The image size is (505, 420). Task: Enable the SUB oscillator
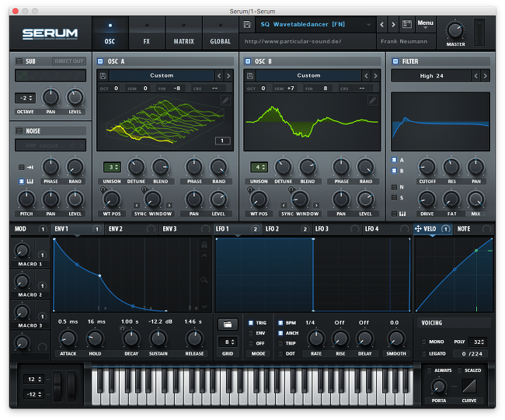click(19, 61)
